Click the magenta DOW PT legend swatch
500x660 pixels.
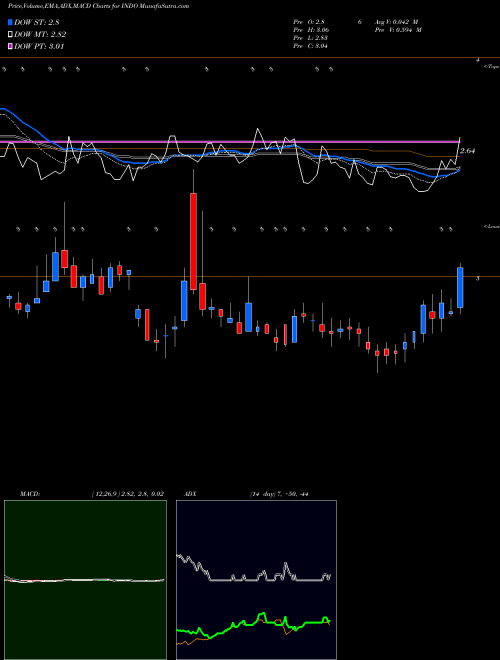click(x=11, y=46)
